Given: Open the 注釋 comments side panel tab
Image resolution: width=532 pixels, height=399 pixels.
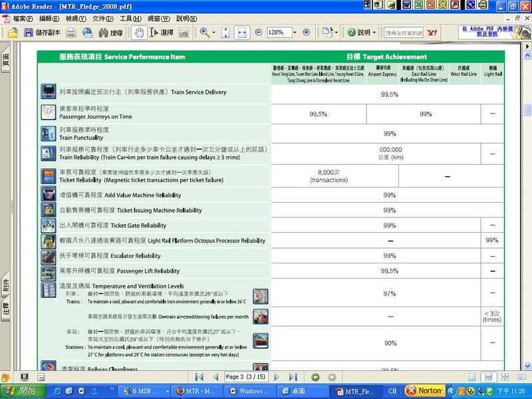Looking at the screenshot, I should pyautogui.click(x=6, y=309).
